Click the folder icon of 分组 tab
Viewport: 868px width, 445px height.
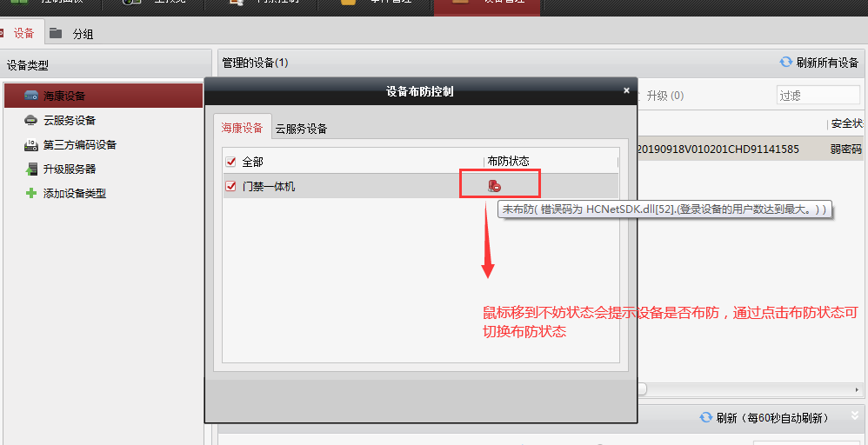click(56, 33)
